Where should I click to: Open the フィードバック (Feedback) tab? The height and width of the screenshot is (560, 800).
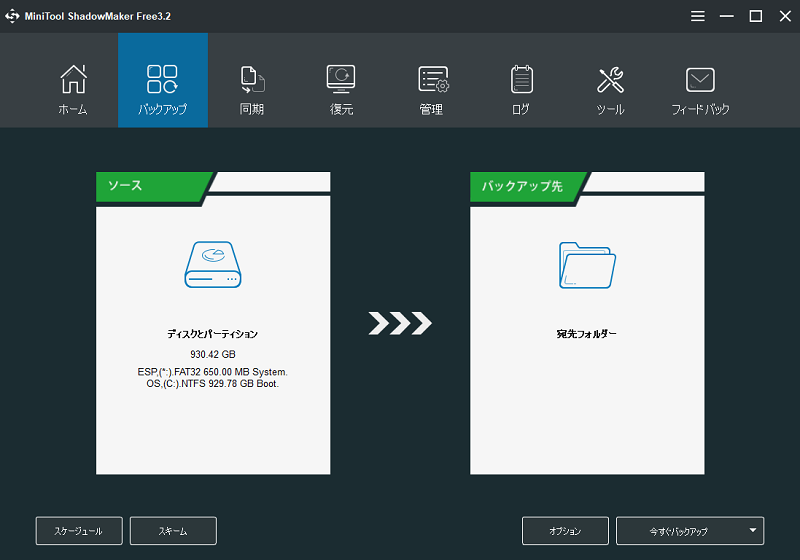coord(700,81)
